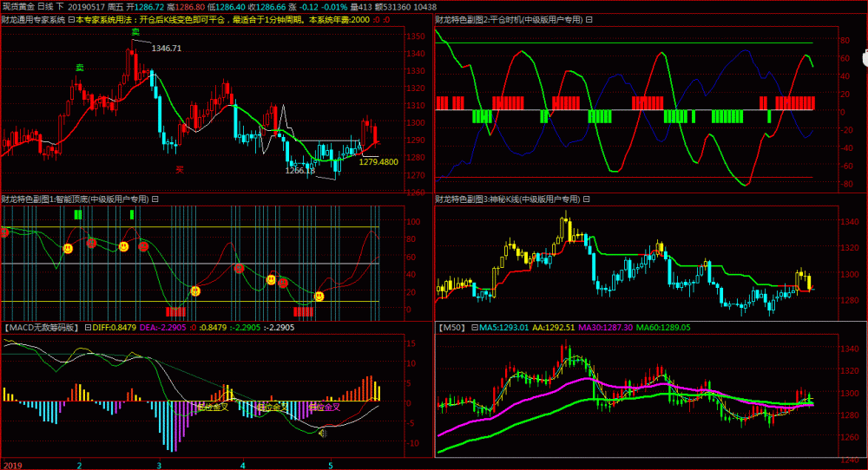Collapse the 财龙通用专家系统 indicator box icon
The width and height of the screenshot is (868, 470).
pyautogui.click(x=71, y=20)
